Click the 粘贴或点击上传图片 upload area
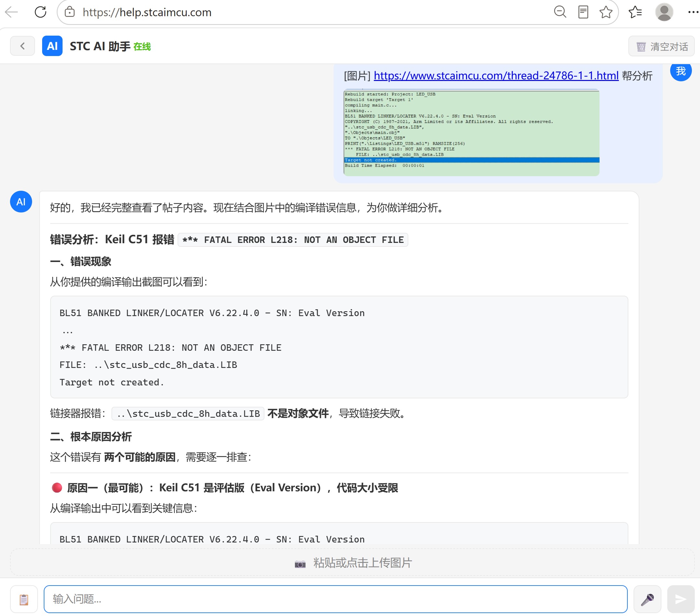This screenshot has height=616, width=700. (x=352, y=563)
